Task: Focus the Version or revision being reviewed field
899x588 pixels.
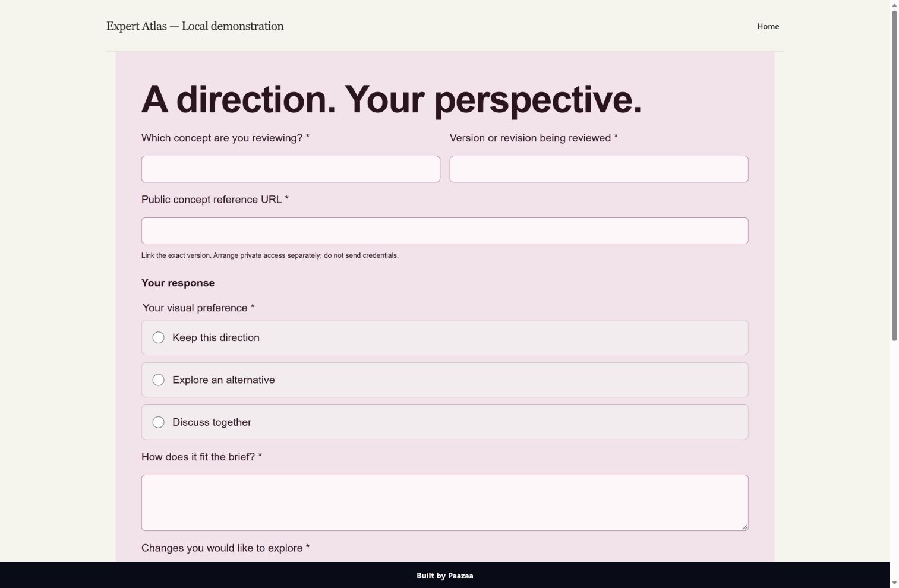Action: point(599,169)
